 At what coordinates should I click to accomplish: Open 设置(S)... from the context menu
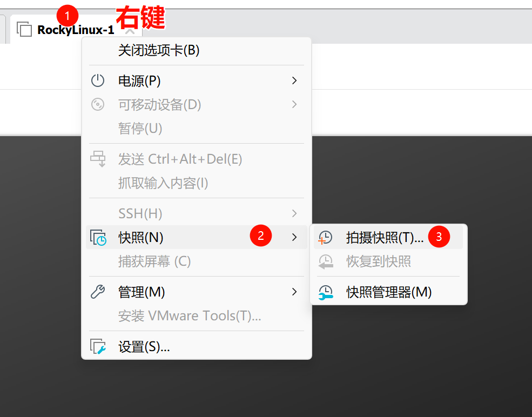tap(197, 346)
